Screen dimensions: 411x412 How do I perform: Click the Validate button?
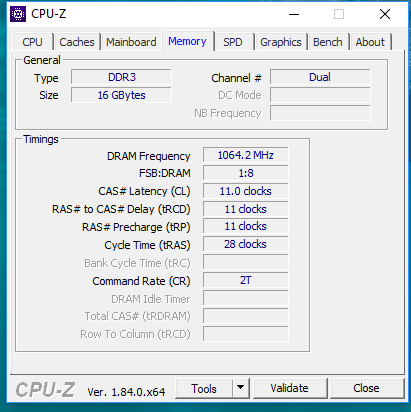coord(289,388)
